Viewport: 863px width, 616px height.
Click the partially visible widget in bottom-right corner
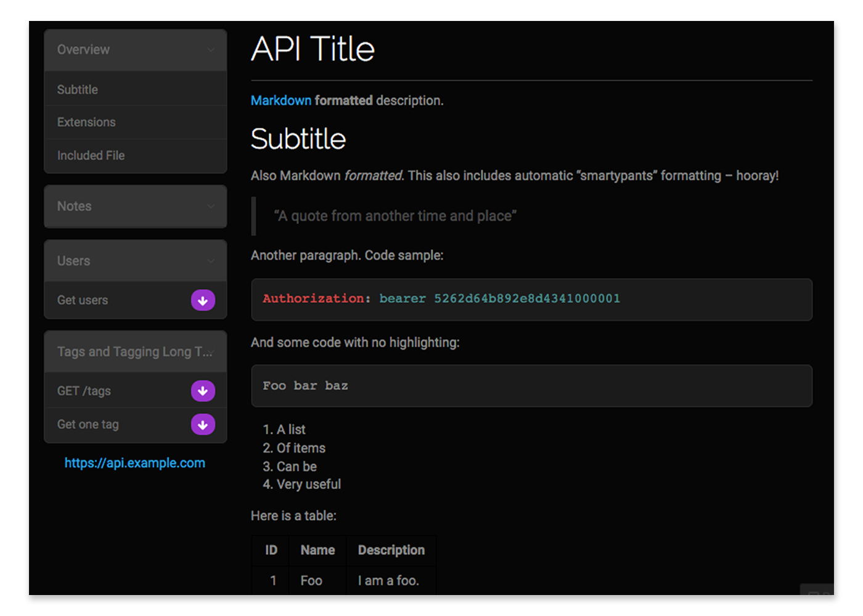click(817, 590)
